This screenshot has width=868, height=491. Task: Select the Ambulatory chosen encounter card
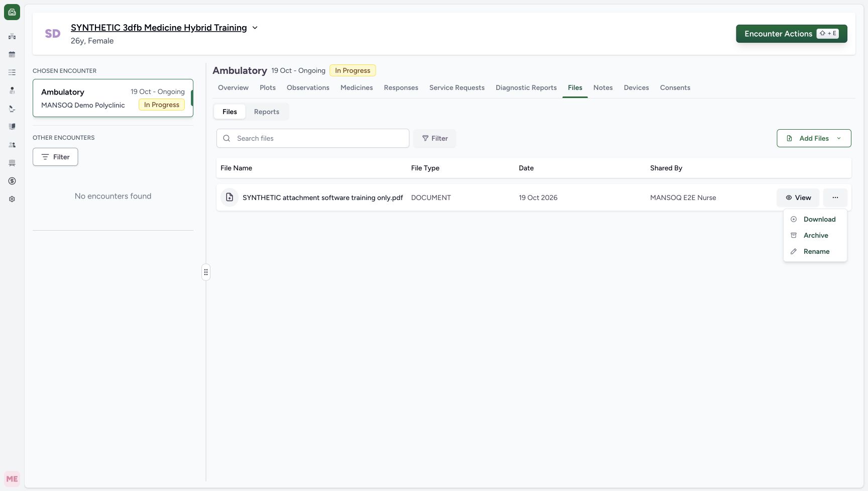(113, 98)
